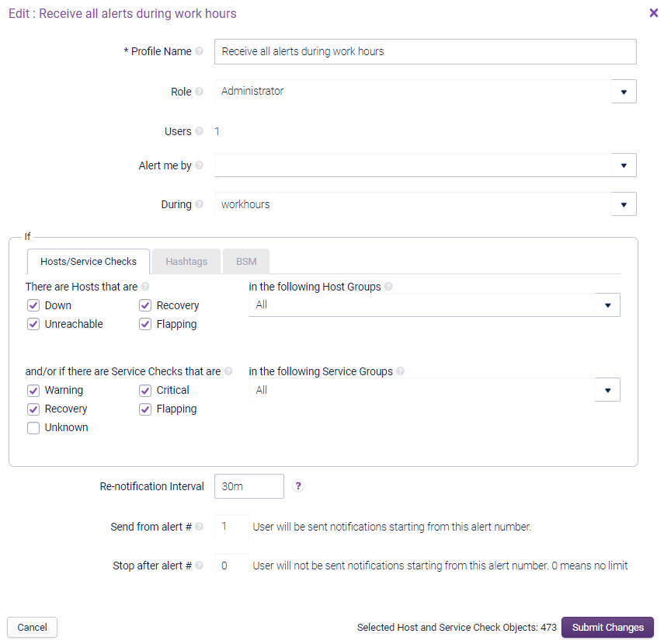Switch to the BSM tab
Screen dimensions: 664x644
(246, 262)
